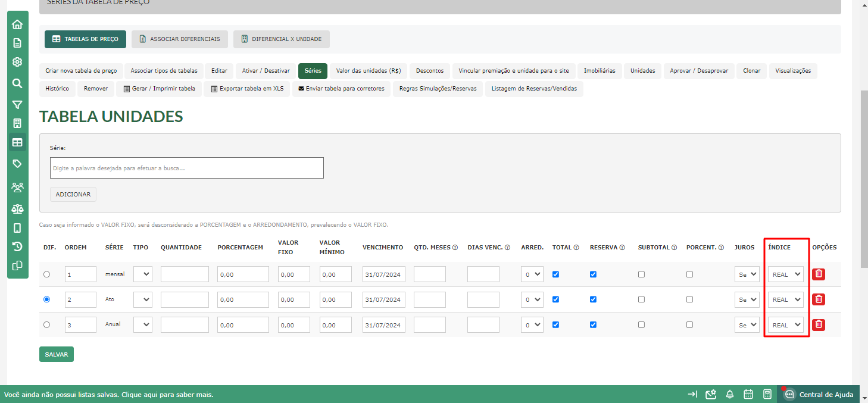Delete the Ato series row
Image resolution: width=868 pixels, height=403 pixels.
coord(819,299)
